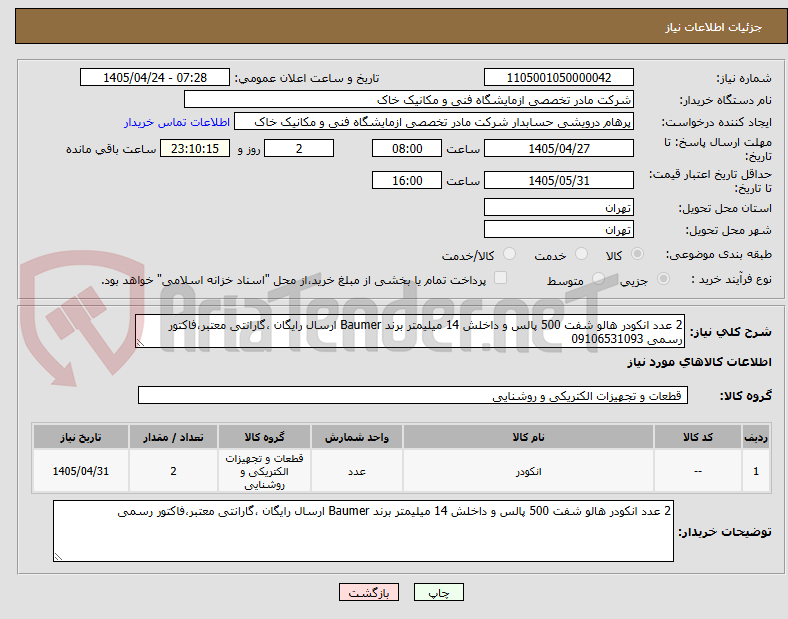Click the buyer notes text area
This screenshot has height=619, width=788.
[x=363, y=531]
